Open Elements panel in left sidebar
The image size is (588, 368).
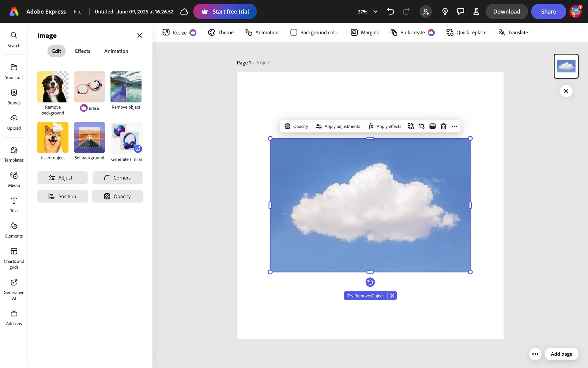point(14,230)
